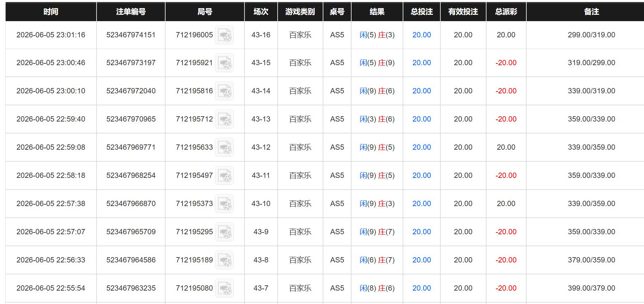The image size is (644, 304).
Task: Open video replay for round 712196005
Action: [224, 35]
